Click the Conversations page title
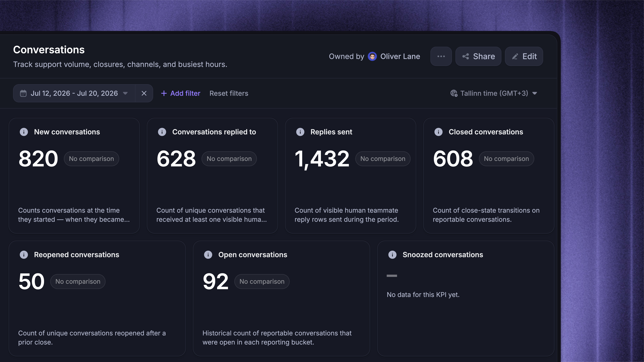This screenshot has height=362, width=644. tap(49, 50)
